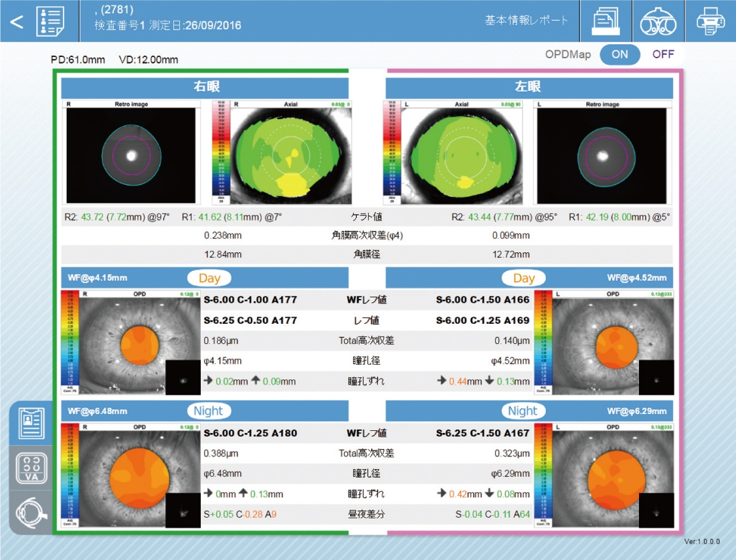Image resolution: width=736 pixels, height=560 pixels.
Task: Open the right eye Retro image
Action: pyautogui.click(x=131, y=153)
